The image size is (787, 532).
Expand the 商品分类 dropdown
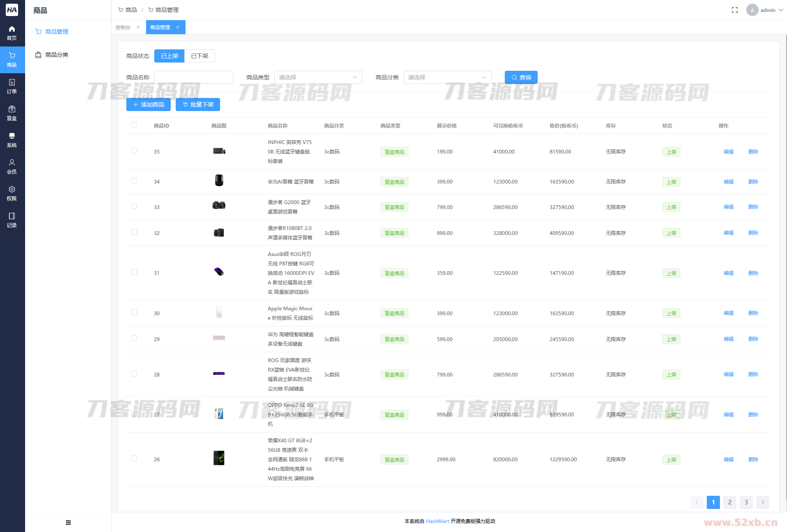tap(447, 77)
